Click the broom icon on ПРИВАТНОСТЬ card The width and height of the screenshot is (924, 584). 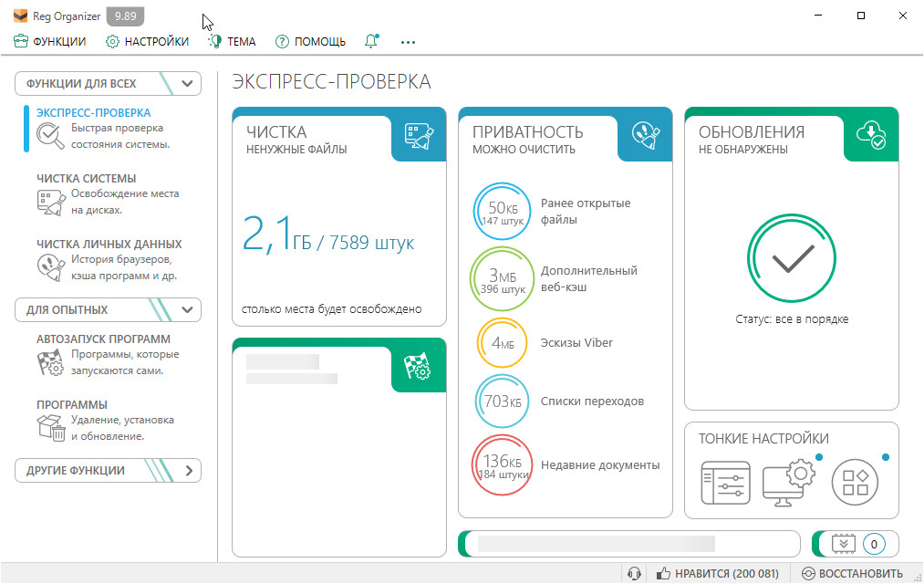645,135
